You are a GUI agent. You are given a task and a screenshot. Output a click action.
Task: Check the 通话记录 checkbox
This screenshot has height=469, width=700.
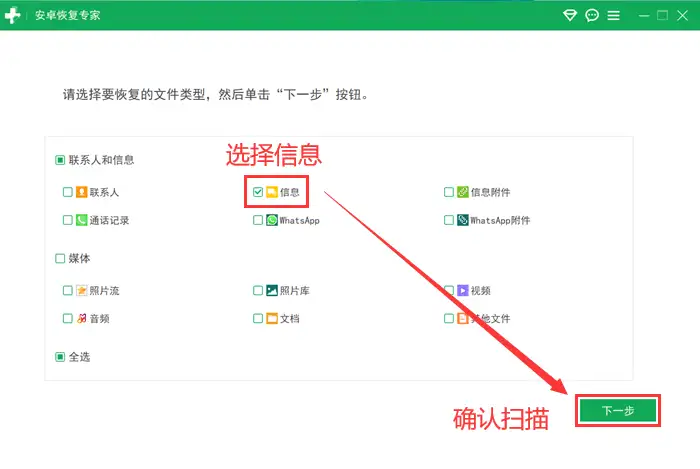pyautogui.click(x=67, y=220)
